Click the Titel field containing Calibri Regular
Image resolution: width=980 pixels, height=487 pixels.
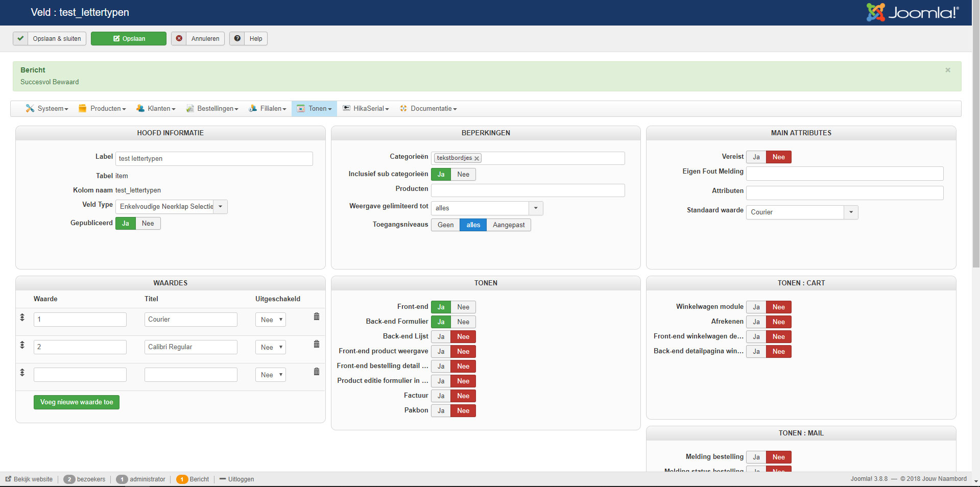pos(191,347)
